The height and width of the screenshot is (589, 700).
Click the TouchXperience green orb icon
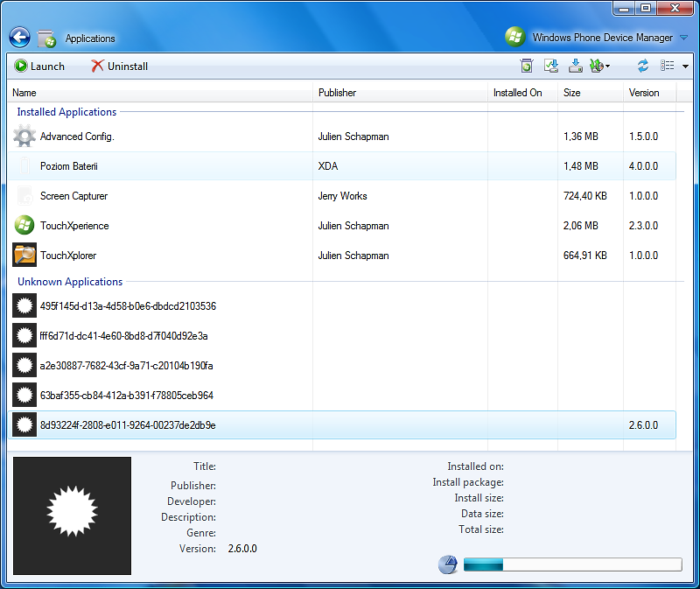tap(24, 225)
